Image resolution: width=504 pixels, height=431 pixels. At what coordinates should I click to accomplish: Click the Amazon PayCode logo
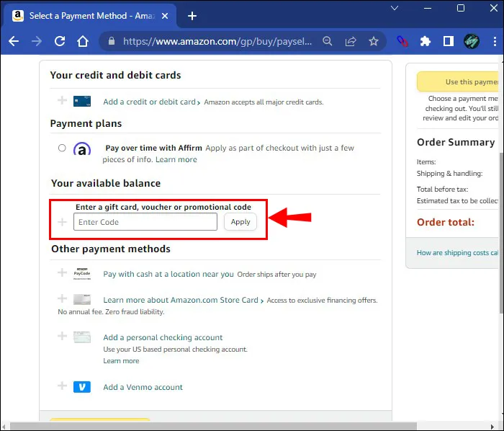click(x=82, y=273)
